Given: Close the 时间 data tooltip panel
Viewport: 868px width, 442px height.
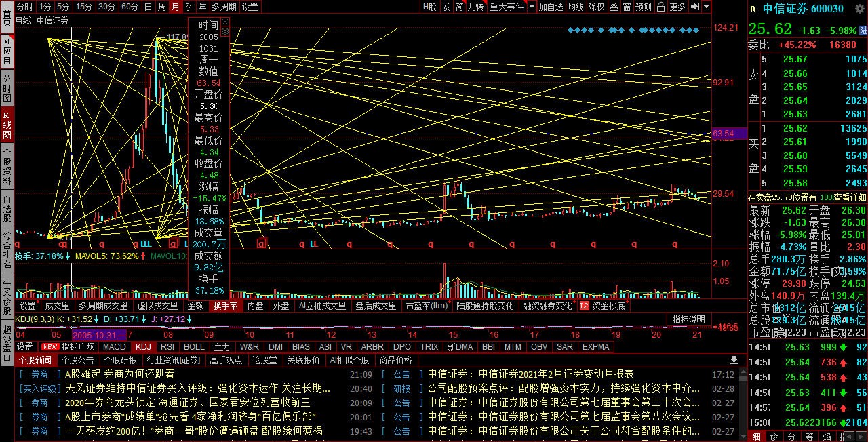Looking at the screenshot, I should tap(225, 22).
